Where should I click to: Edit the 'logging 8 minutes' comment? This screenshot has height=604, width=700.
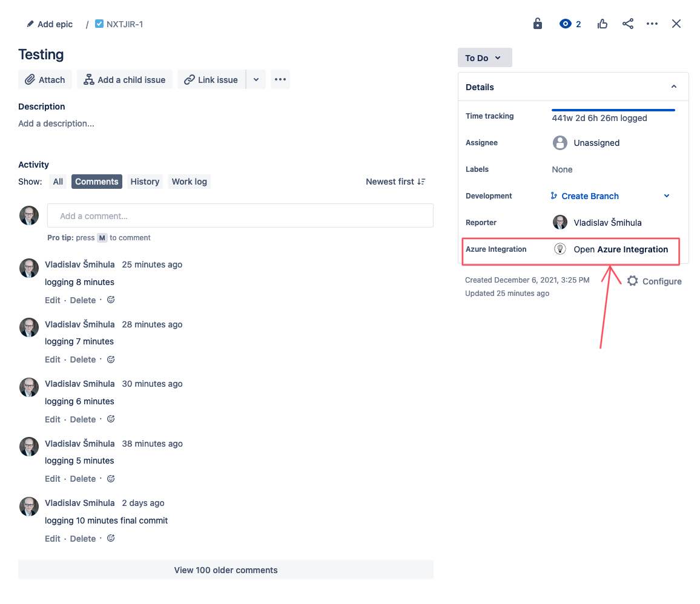click(52, 300)
